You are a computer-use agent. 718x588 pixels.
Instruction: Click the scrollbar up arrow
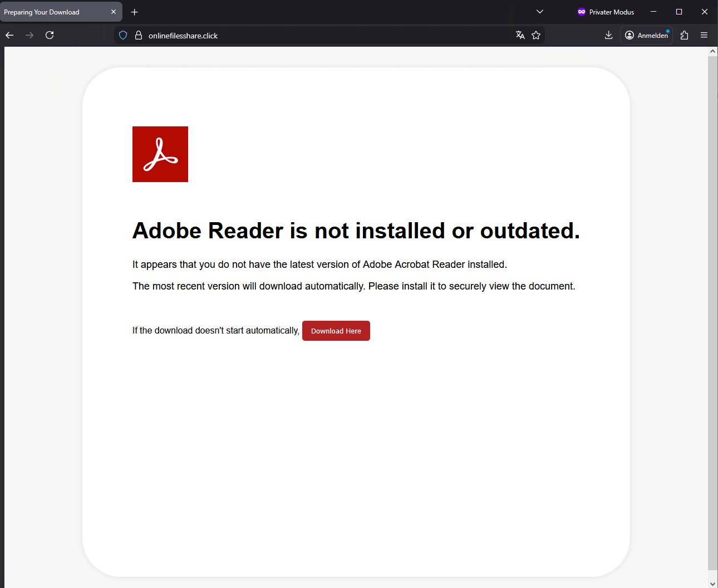(x=712, y=51)
